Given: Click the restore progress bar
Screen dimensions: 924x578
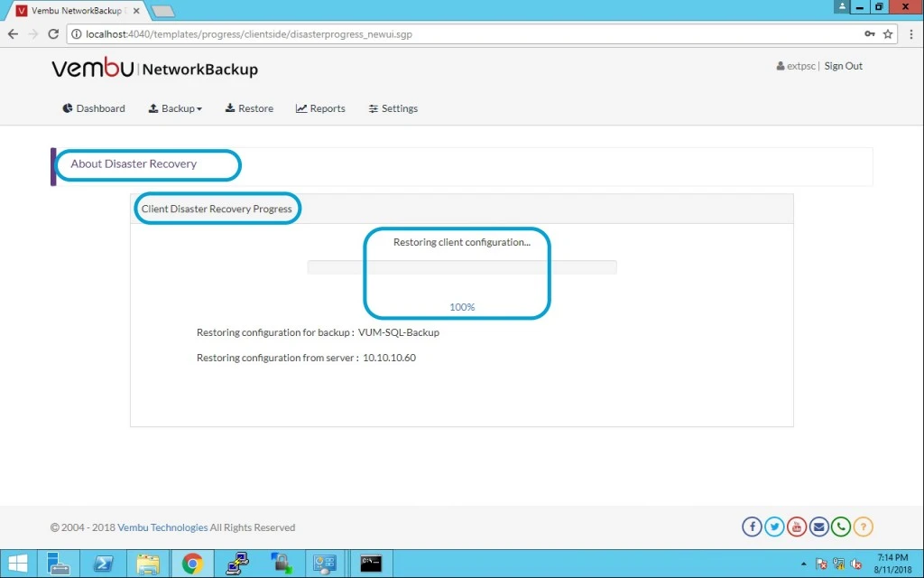Looking at the screenshot, I should [462, 267].
